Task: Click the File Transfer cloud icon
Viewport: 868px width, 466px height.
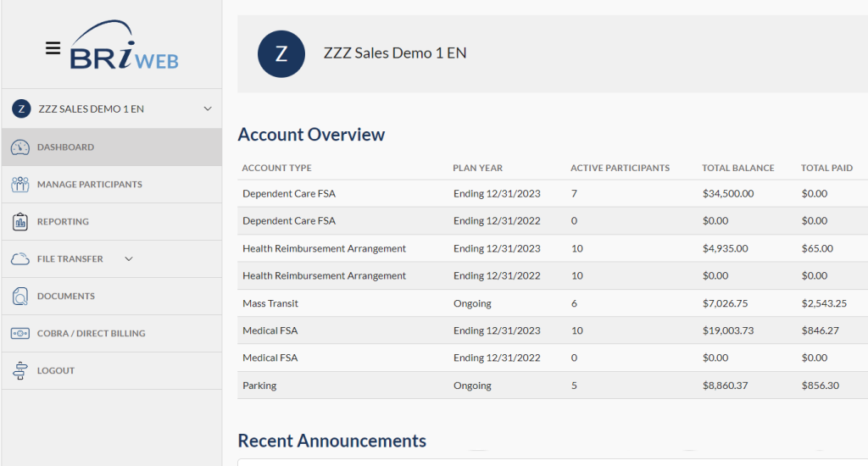Action: (20, 259)
